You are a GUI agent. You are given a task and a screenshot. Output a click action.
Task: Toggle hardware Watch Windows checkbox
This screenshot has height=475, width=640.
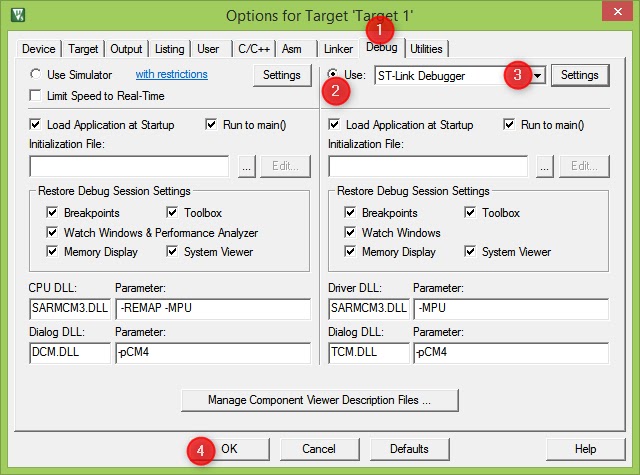350,232
